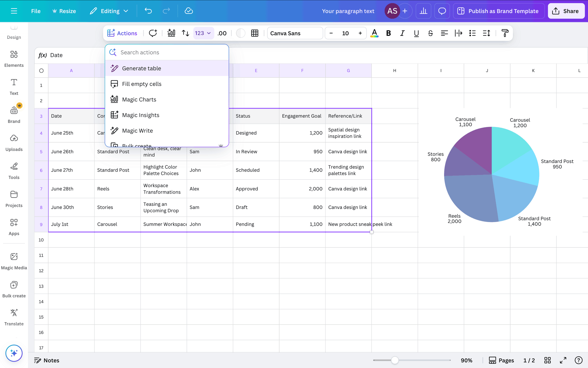The width and height of the screenshot is (588, 368).
Task: Redo the last undone action
Action: (166, 11)
